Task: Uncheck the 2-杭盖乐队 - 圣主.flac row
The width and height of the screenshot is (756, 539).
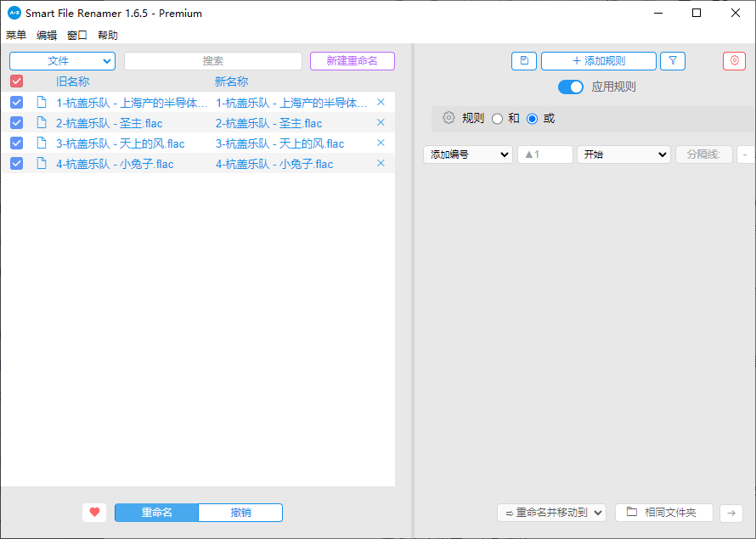Action: point(16,122)
